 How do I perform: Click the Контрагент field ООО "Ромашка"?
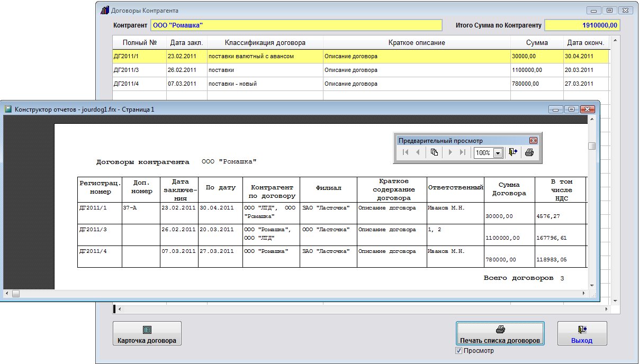click(x=296, y=25)
